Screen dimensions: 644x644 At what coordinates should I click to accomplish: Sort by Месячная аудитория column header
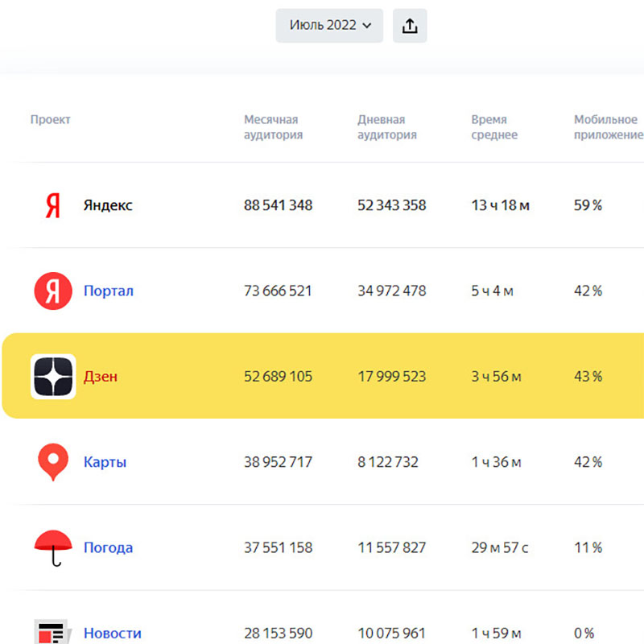tap(273, 127)
